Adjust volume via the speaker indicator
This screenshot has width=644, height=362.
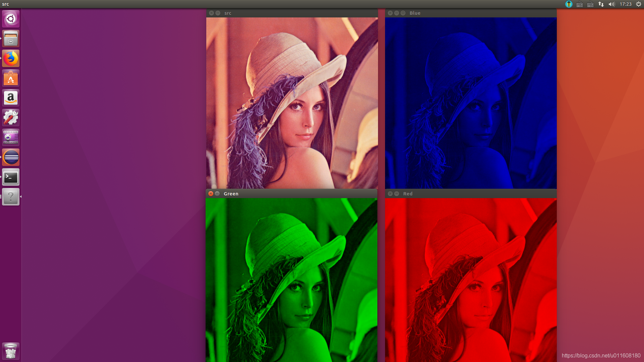611,4
